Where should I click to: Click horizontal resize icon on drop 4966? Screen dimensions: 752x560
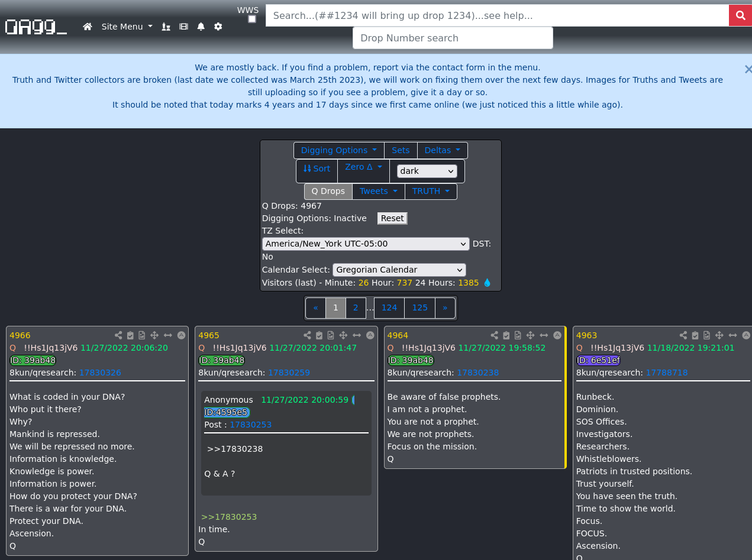pos(168,335)
